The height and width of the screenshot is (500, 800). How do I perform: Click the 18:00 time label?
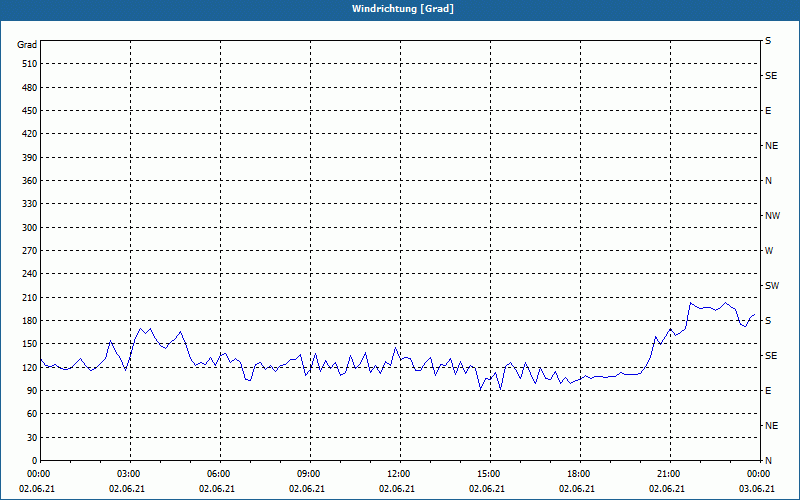577,474
